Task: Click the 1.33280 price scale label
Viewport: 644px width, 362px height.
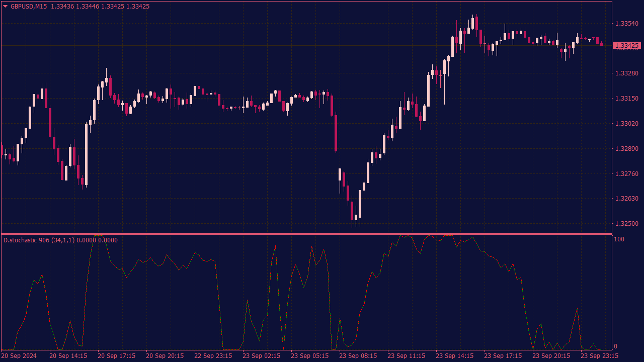Action: click(x=627, y=73)
